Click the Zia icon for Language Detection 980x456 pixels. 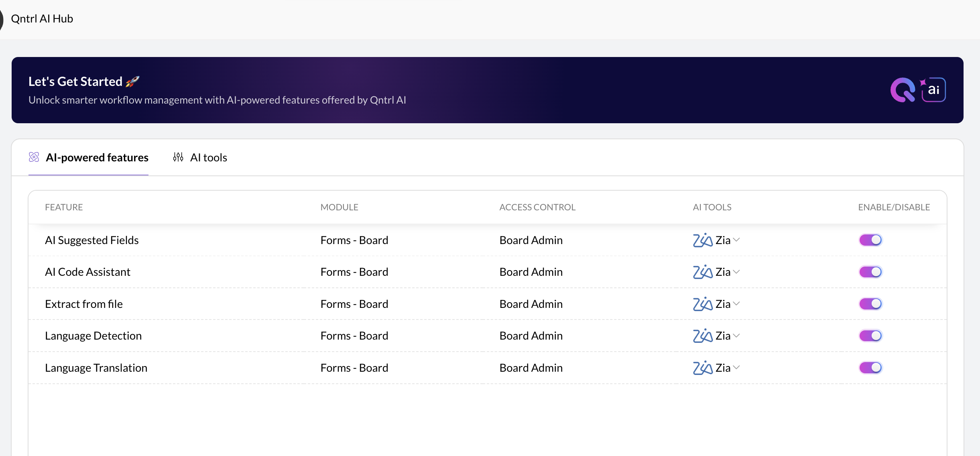pyautogui.click(x=702, y=336)
